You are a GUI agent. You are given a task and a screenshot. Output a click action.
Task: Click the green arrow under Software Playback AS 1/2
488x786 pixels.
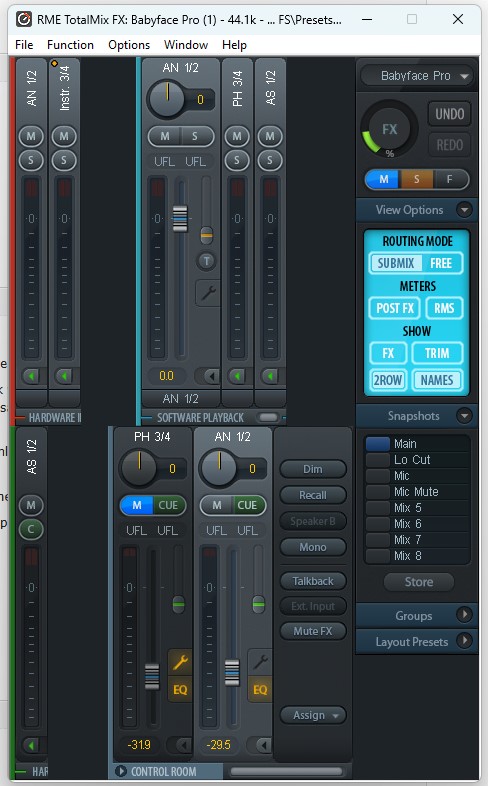point(270,375)
